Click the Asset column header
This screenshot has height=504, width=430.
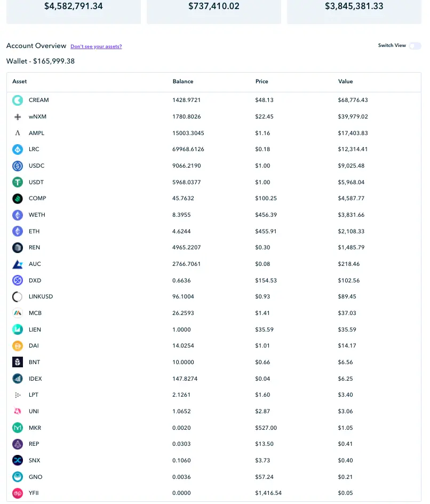coord(20,81)
